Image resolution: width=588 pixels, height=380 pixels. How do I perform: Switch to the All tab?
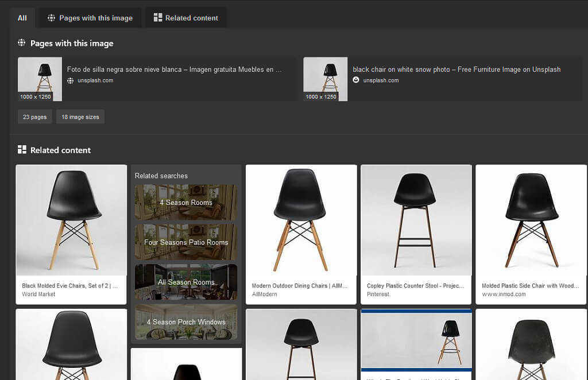[22, 18]
